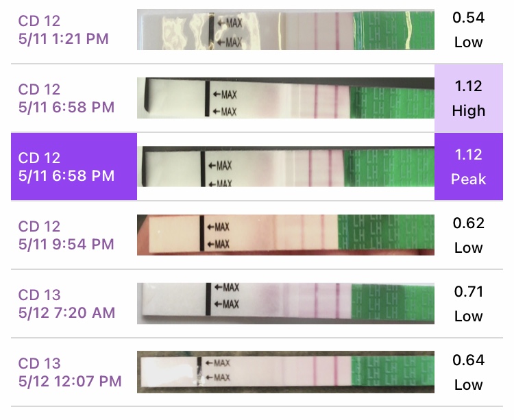Select the CD 13 5/12 12:07 PM date label
This screenshot has width=514, height=420.
click(x=70, y=372)
